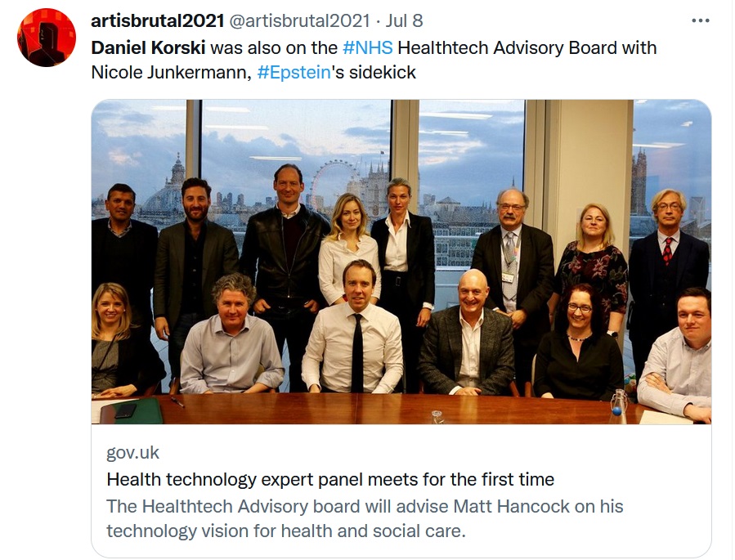The image size is (735, 560).
Task: Click the card description about Healthtech Advisory board
Action: [365, 519]
